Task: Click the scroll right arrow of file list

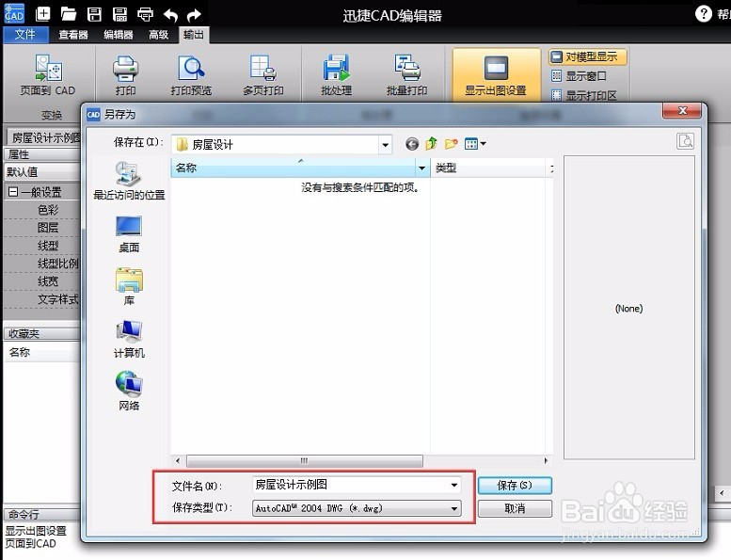Action: 546,460
